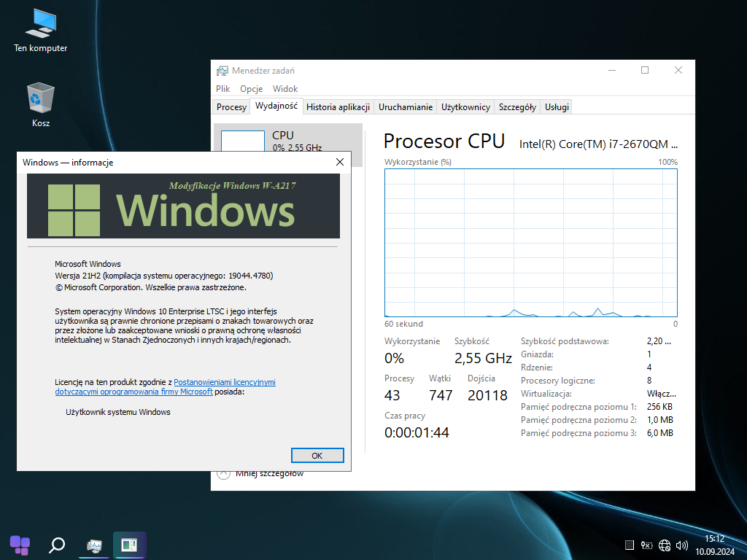Click the battery status tray icon
The width and height of the screenshot is (747, 560).
click(646, 545)
